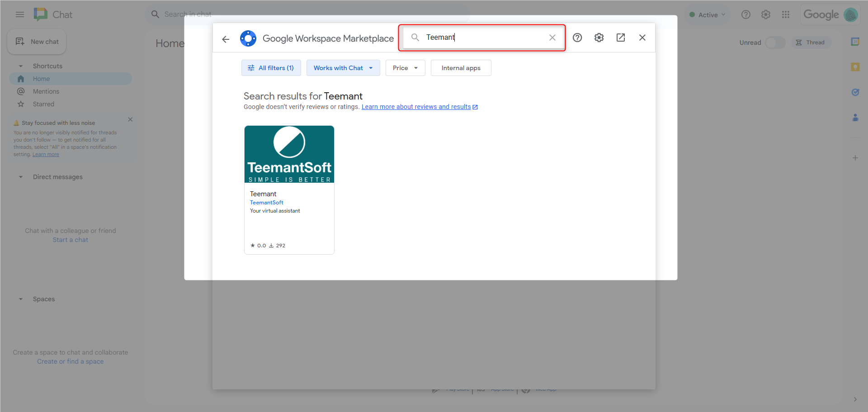Viewport: 868px width, 412px height.
Task: Open the Chat main menu hamburger
Action: click(x=20, y=14)
